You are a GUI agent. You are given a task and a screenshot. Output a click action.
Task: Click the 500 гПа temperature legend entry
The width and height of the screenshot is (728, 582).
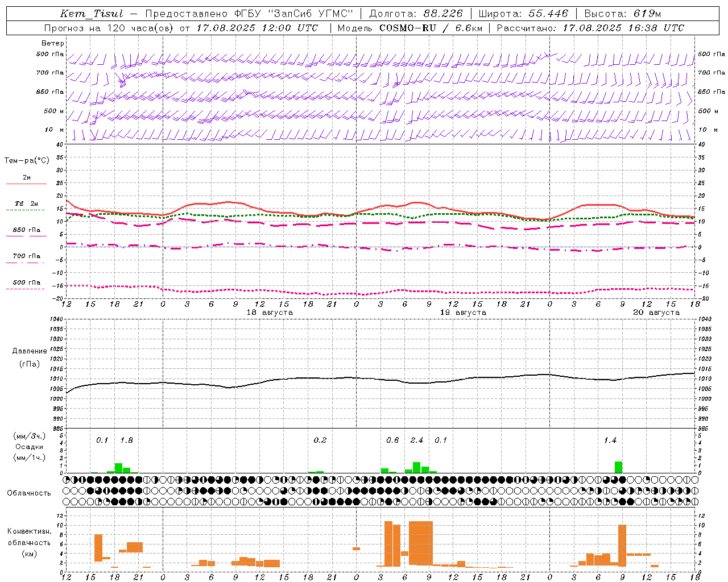(26, 284)
